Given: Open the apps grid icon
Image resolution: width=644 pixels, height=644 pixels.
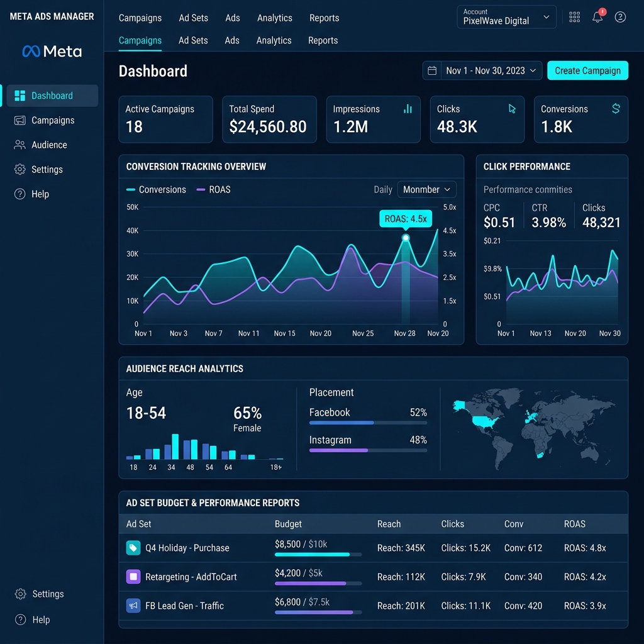Looking at the screenshot, I should [x=574, y=17].
